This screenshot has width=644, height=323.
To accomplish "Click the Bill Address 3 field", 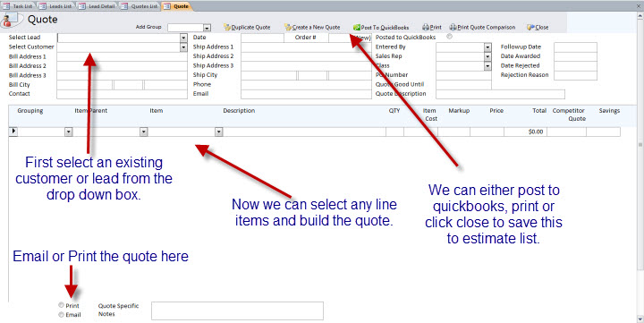I will 122,76.
